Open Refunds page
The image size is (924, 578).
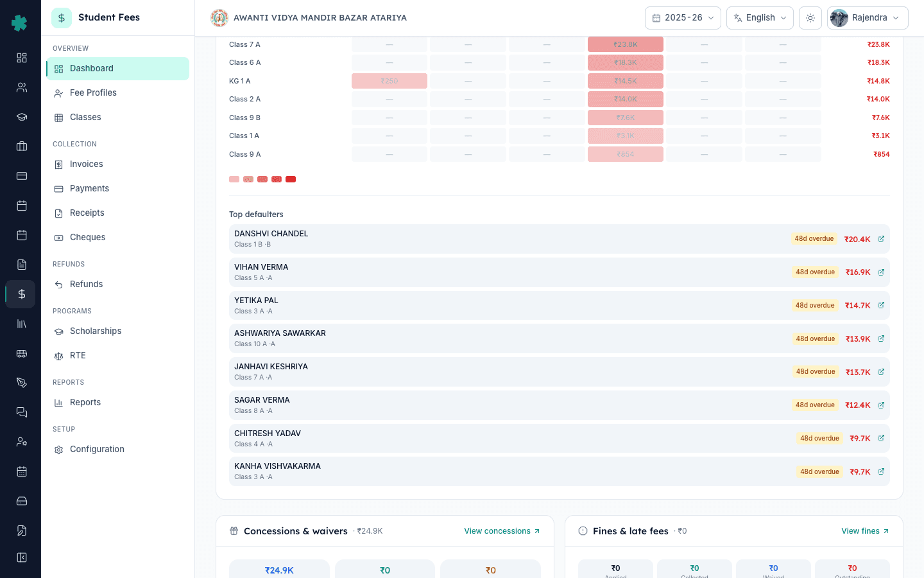coord(117,285)
